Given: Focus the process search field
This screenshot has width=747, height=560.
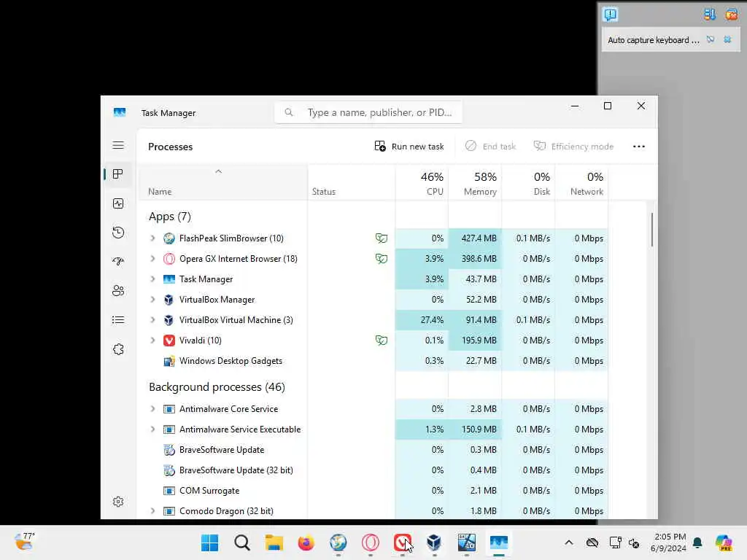Looking at the screenshot, I should click(x=368, y=112).
